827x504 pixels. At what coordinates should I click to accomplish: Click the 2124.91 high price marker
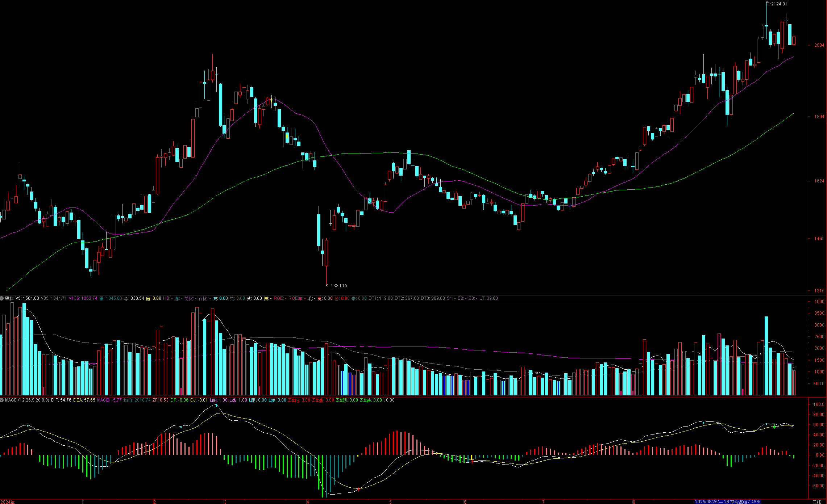[x=779, y=4]
